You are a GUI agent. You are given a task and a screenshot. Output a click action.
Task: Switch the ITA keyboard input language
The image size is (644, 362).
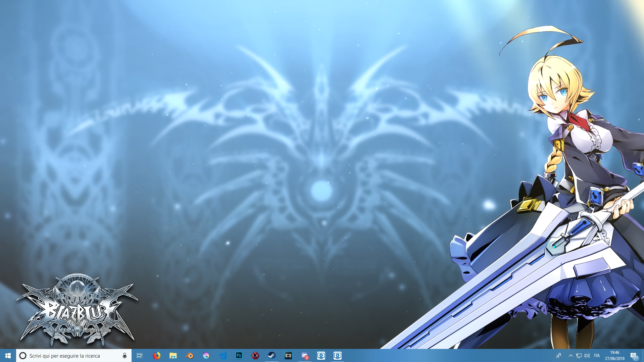click(x=597, y=356)
